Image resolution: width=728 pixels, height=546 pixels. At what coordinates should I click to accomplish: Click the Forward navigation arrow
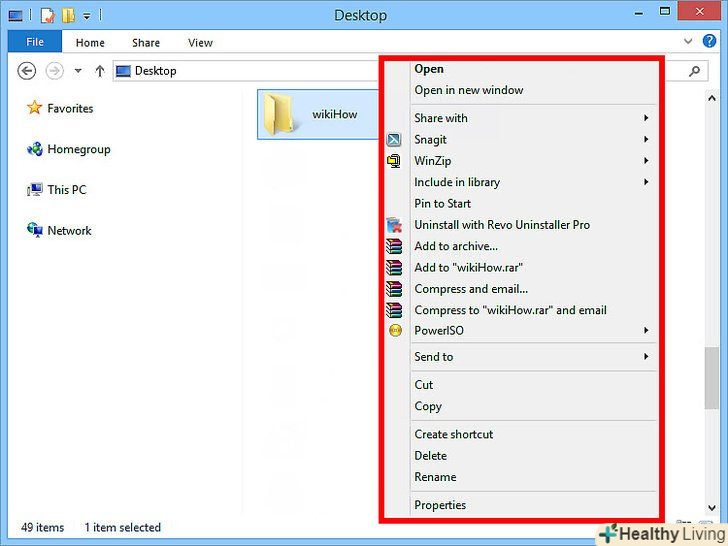click(54, 71)
